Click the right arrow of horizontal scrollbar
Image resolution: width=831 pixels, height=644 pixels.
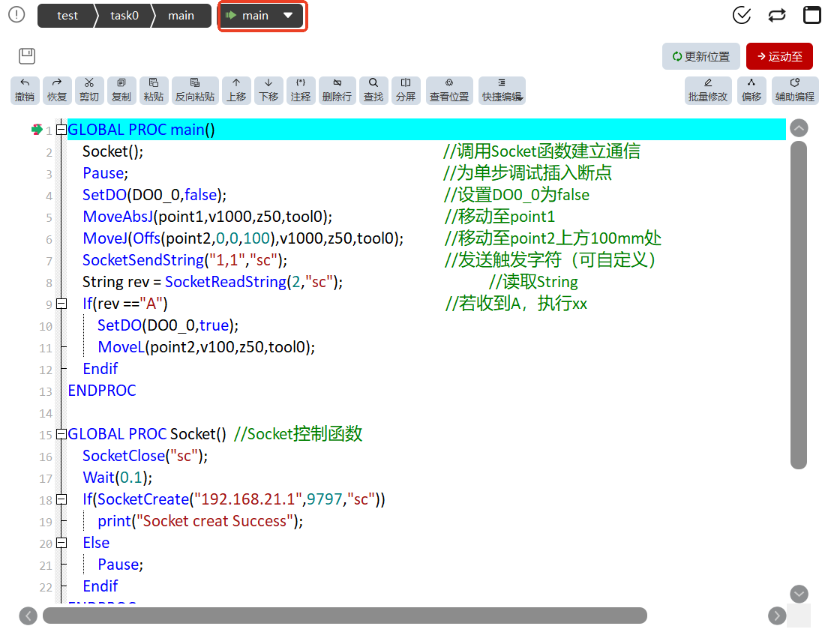(777, 616)
